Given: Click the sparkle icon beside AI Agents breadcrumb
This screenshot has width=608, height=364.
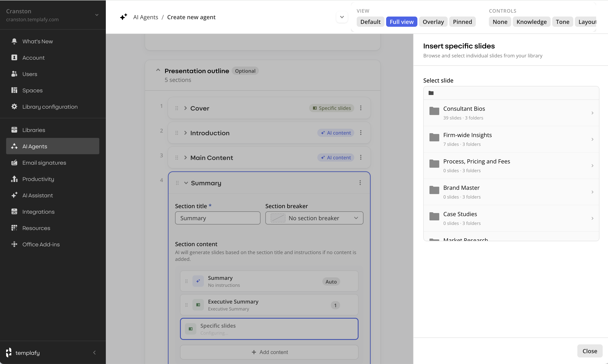Looking at the screenshot, I should 124,17.
